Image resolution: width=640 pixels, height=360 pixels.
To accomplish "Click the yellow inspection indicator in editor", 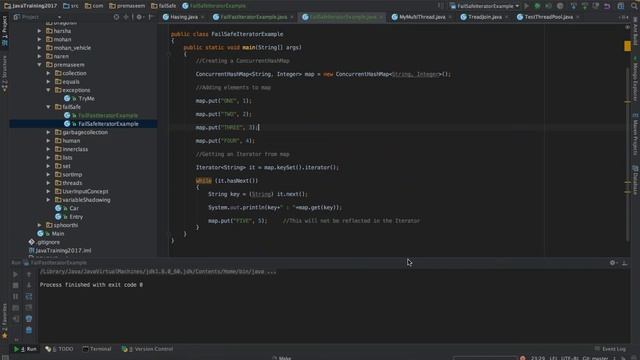I will 627,46.
